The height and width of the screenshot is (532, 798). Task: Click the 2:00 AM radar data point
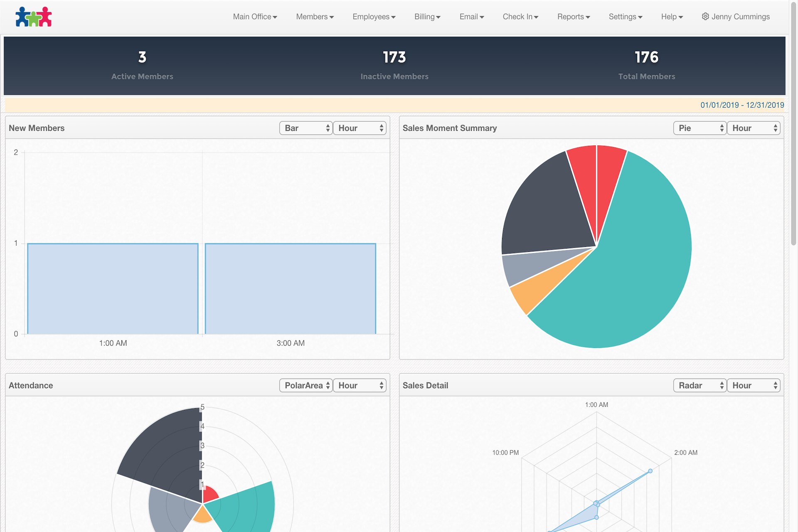[650, 471]
